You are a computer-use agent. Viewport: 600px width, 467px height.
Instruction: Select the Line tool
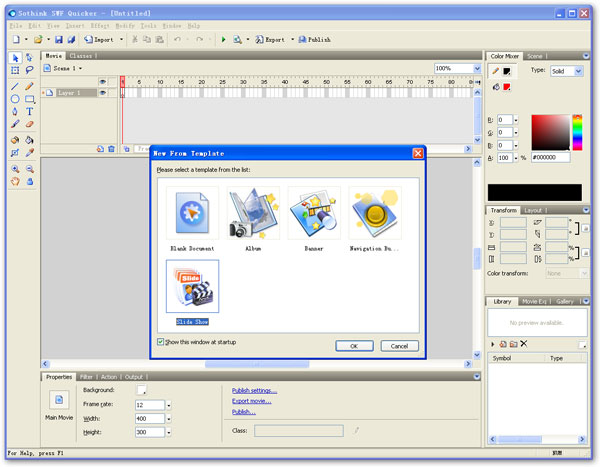(15, 86)
